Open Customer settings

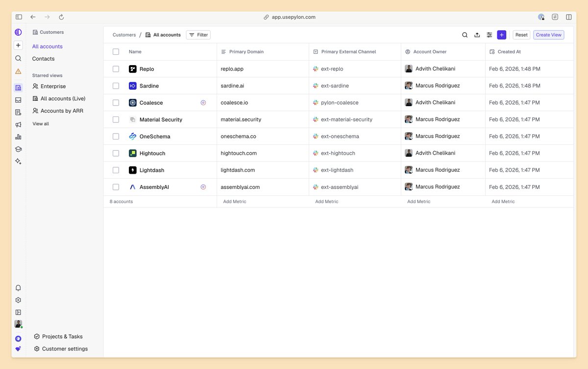61,349
